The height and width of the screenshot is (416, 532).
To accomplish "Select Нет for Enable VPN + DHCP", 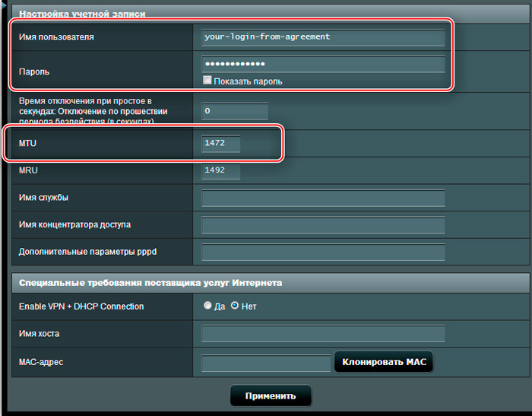I will click(x=234, y=306).
